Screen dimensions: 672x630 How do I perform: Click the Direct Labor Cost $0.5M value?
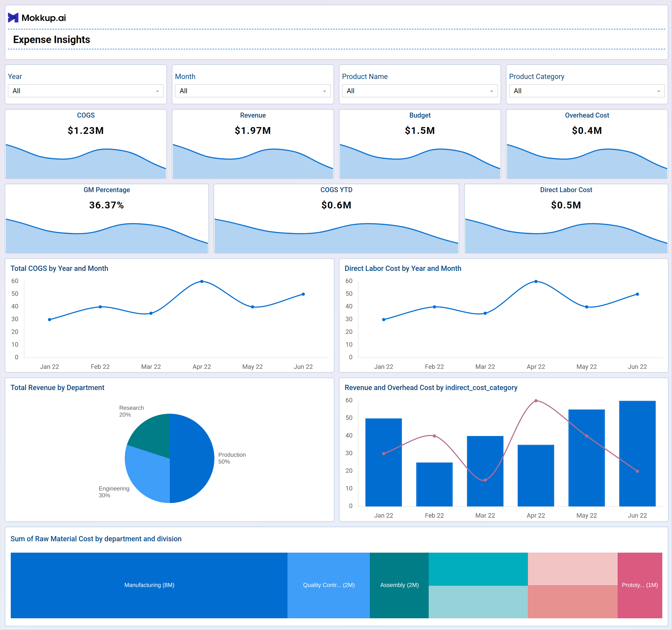[565, 205]
